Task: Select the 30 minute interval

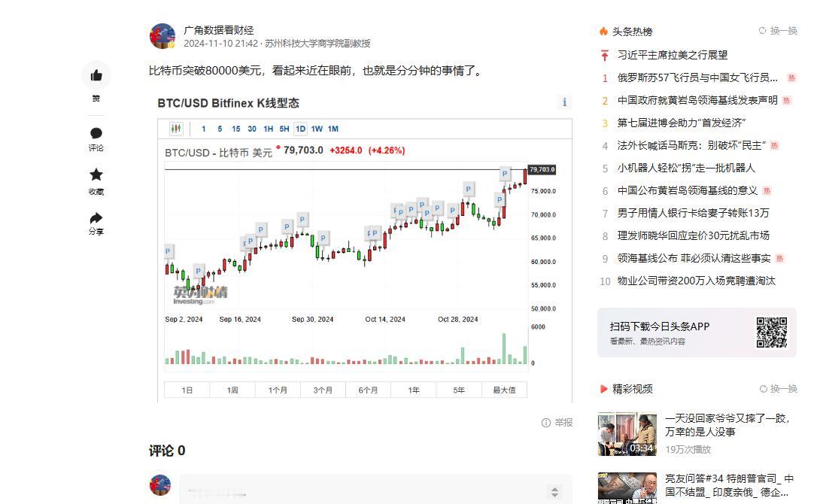Action: pyautogui.click(x=252, y=129)
